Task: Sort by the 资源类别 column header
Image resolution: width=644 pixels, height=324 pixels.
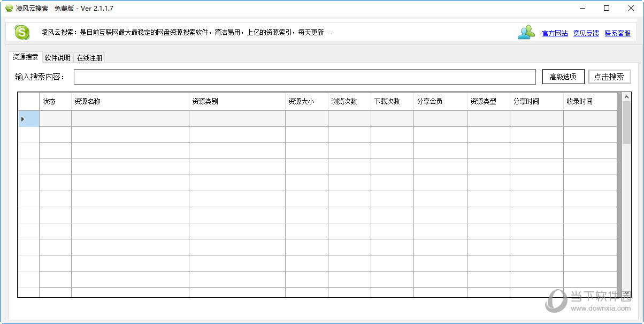Action: [237, 101]
